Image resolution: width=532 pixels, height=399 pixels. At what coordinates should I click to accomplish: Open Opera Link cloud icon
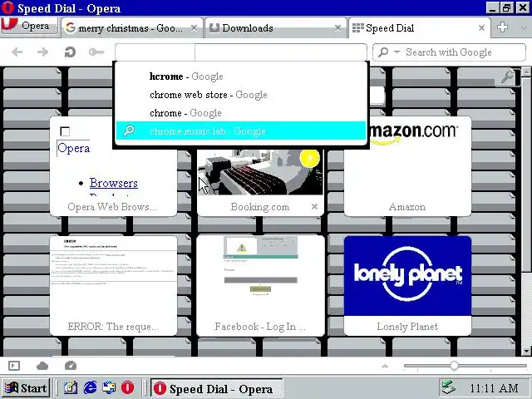42,366
